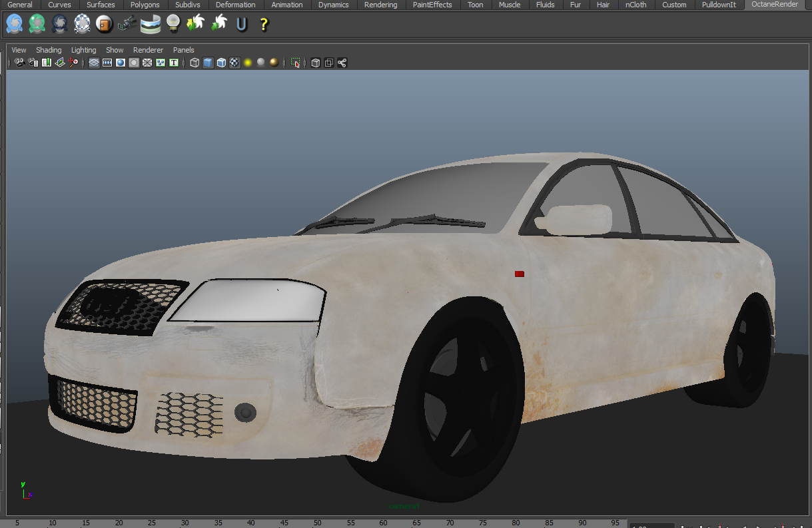Click the checkered sphere Octane shelf icon
The image size is (812, 528).
click(82, 25)
